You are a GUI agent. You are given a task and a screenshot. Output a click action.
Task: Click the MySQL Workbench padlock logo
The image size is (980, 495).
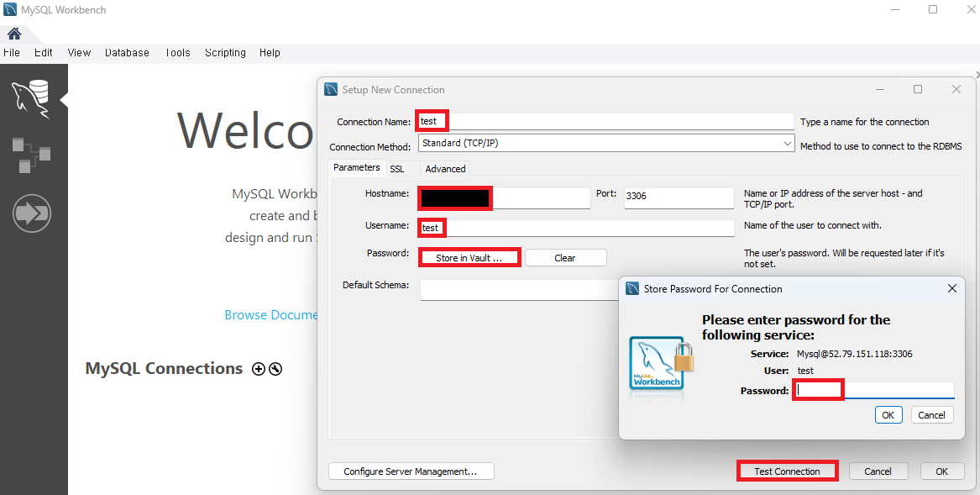coord(661,364)
